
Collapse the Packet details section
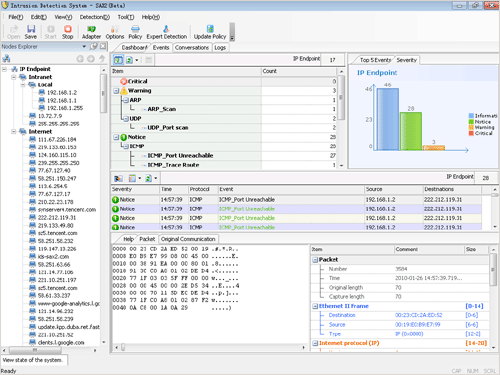(x=315, y=260)
